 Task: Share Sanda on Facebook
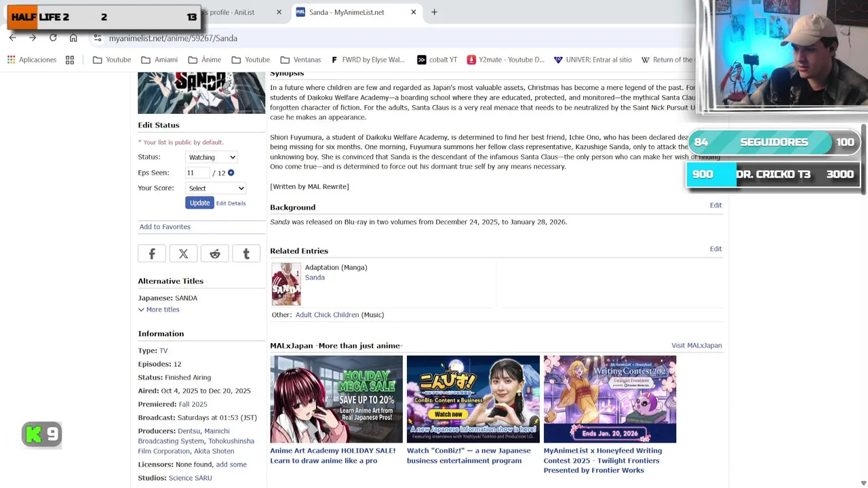point(152,253)
